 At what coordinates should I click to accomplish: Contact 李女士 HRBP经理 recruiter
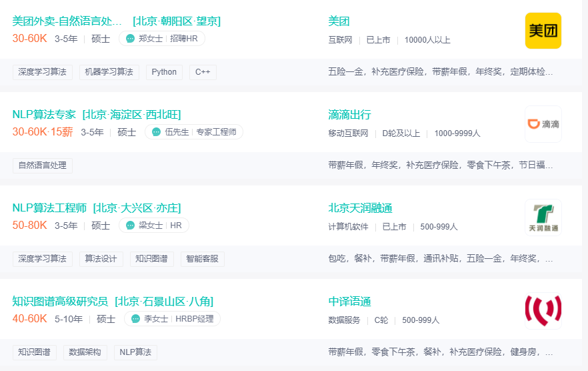172,319
